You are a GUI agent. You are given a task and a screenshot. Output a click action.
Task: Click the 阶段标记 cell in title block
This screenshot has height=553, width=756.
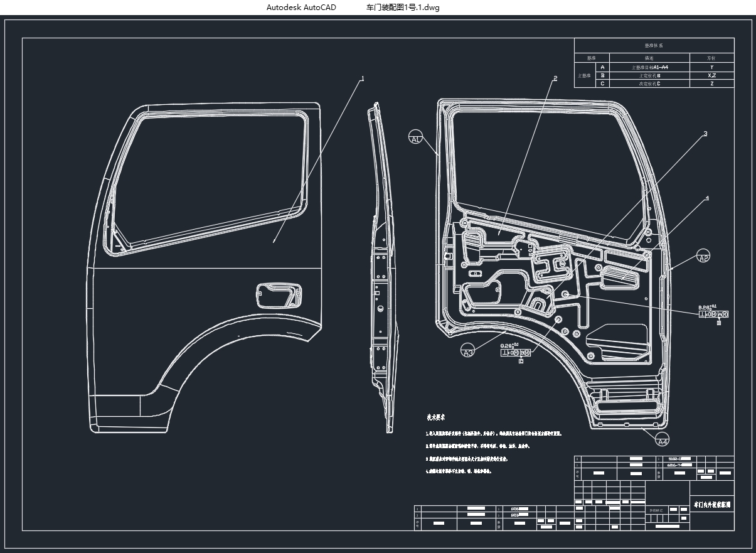point(656,511)
